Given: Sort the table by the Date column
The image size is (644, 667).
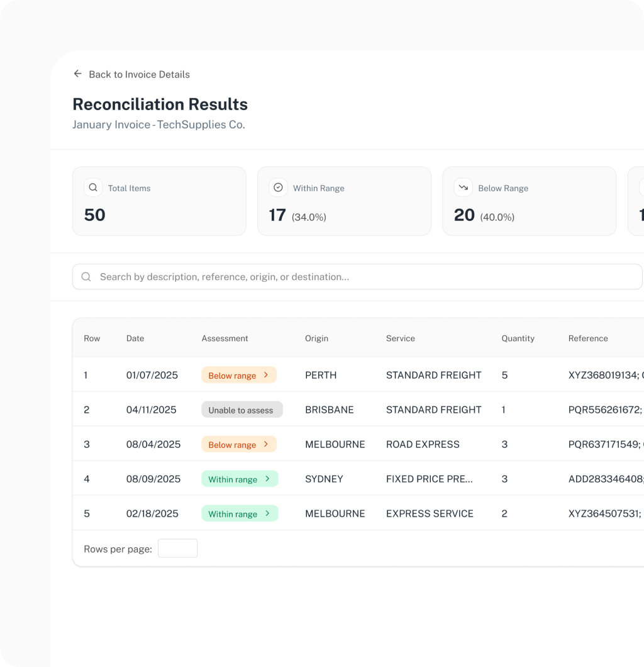Looking at the screenshot, I should (x=135, y=338).
